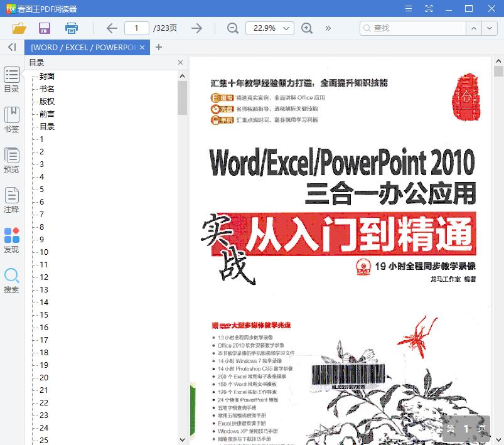The height and width of the screenshot is (445, 504).
Task: Open the 搜索 search panel
Action: click(11, 281)
